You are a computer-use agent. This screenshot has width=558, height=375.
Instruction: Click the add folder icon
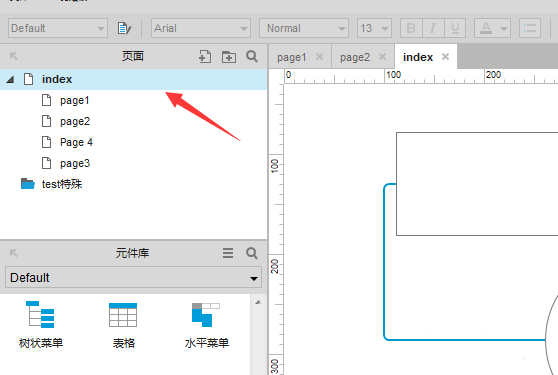(x=229, y=57)
